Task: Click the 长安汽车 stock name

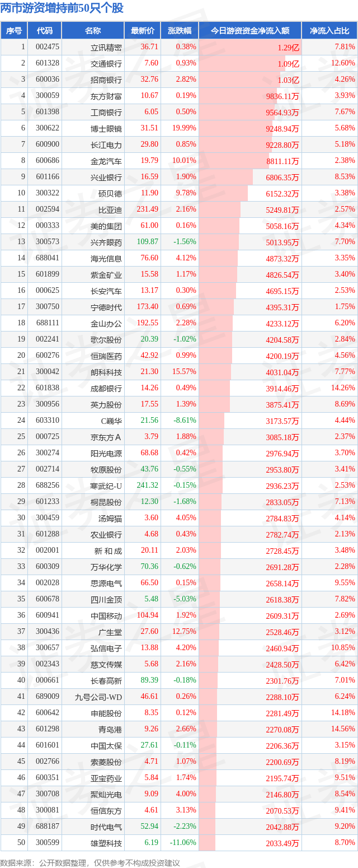Action: [x=106, y=291]
